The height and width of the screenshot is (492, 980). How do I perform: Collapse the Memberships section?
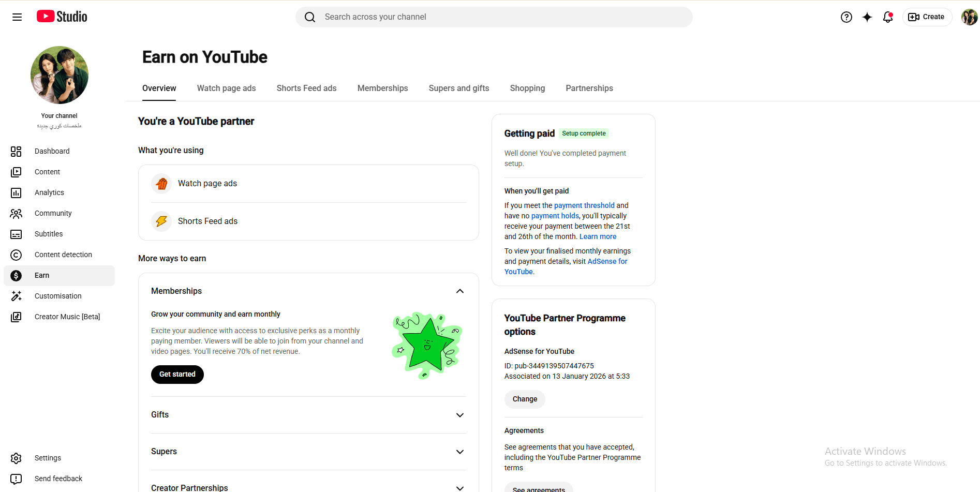click(460, 291)
